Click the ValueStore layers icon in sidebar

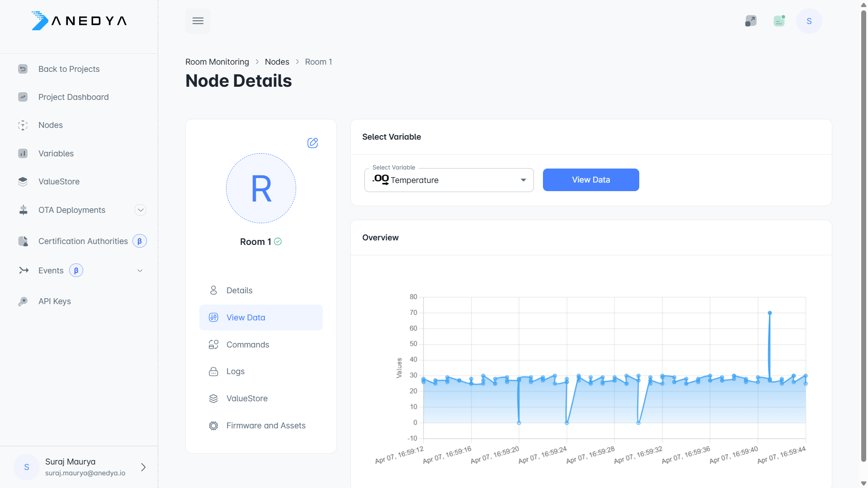click(x=23, y=182)
